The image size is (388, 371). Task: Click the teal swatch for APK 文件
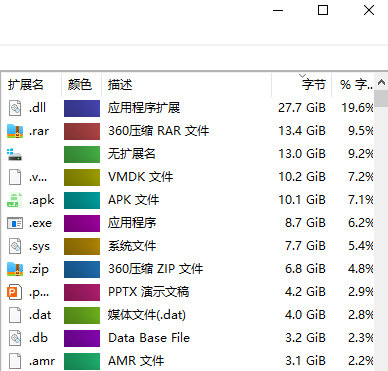82,200
